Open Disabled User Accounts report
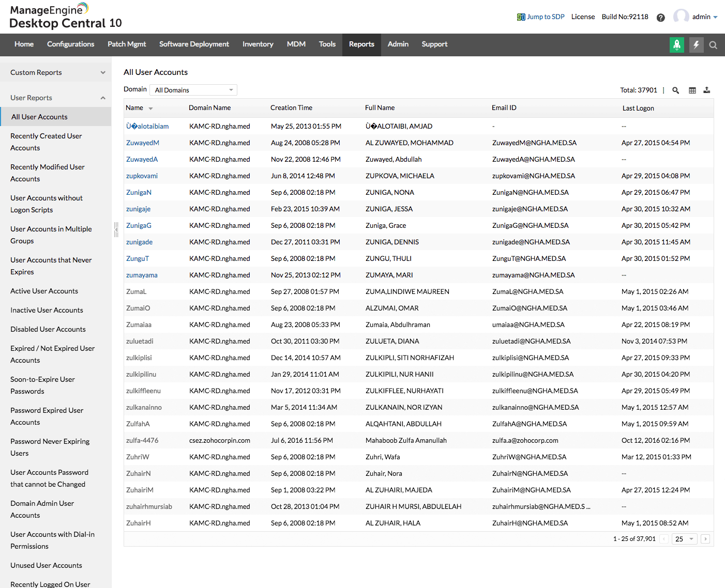 (x=48, y=330)
